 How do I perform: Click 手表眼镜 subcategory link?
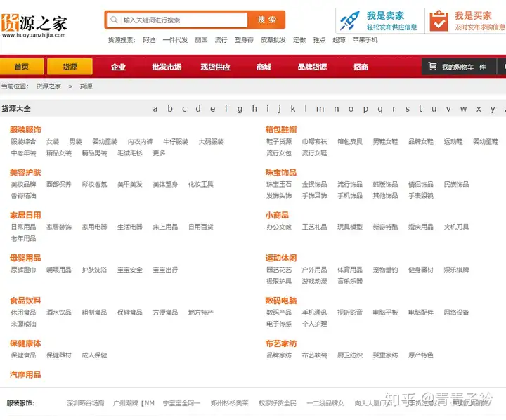(x=421, y=196)
